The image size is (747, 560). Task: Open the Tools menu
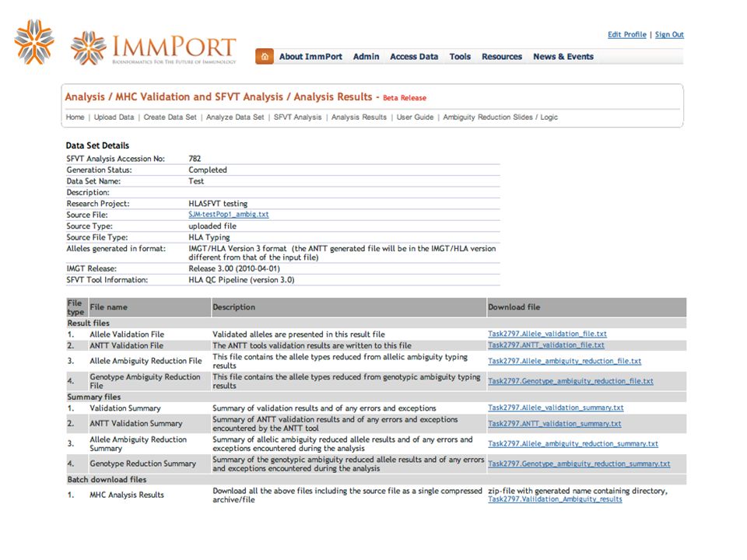460,57
